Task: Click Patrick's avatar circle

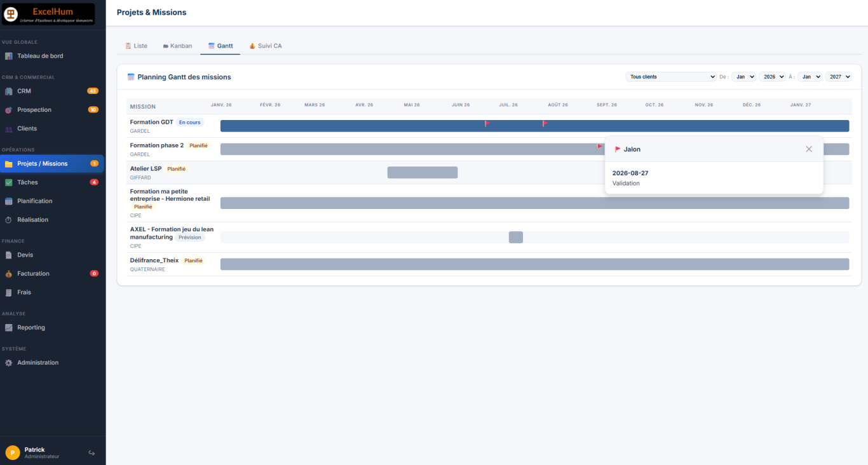Action: 12,453
